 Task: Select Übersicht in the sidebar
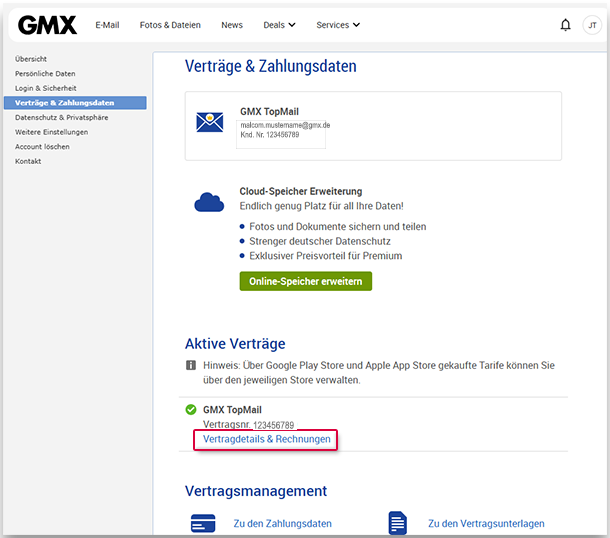[x=31, y=59]
